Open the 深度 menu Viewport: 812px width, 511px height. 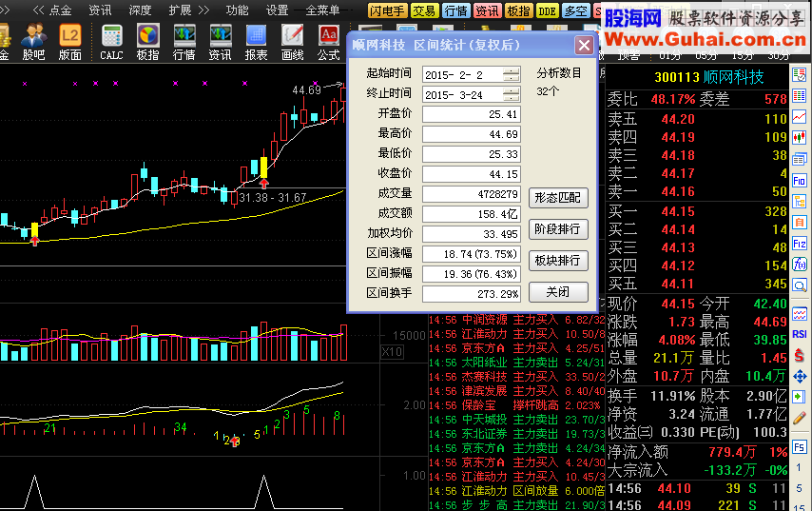point(140,10)
